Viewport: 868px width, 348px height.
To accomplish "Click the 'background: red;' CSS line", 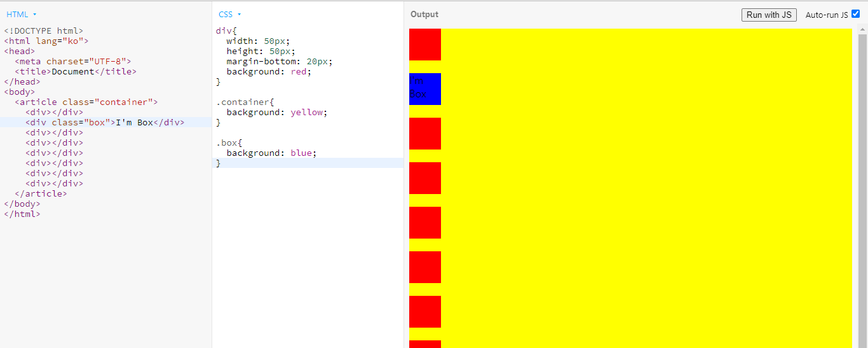I will 269,71.
